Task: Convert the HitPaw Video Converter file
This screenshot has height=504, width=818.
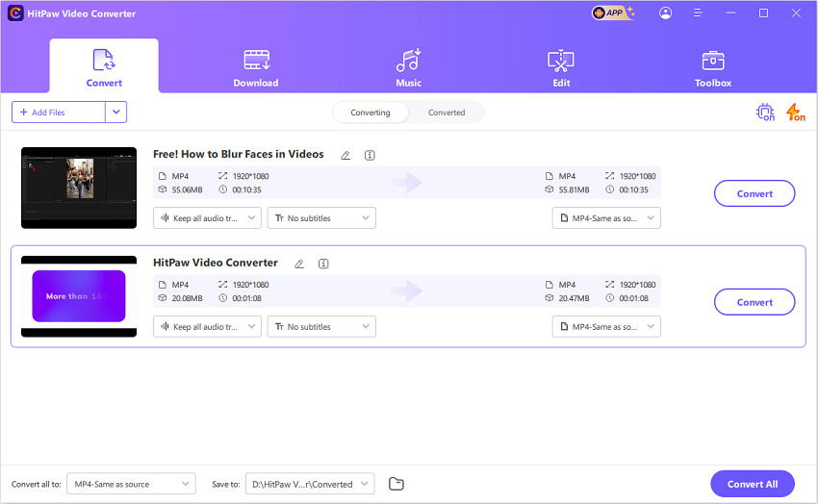Action: coord(754,302)
